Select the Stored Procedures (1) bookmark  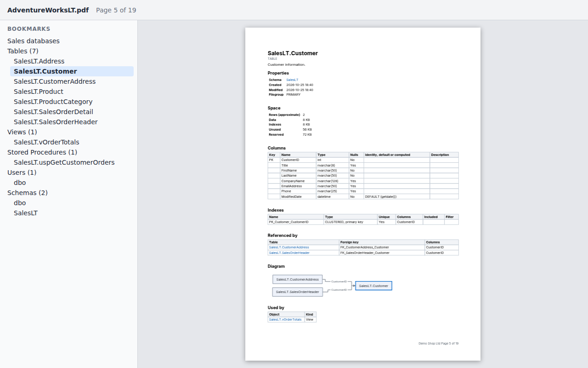[x=42, y=152]
